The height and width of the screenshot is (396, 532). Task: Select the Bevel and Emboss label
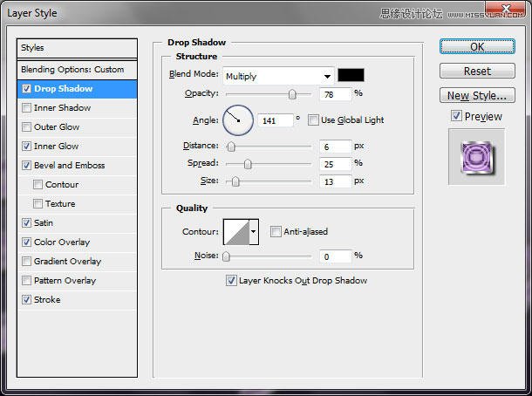click(x=69, y=165)
